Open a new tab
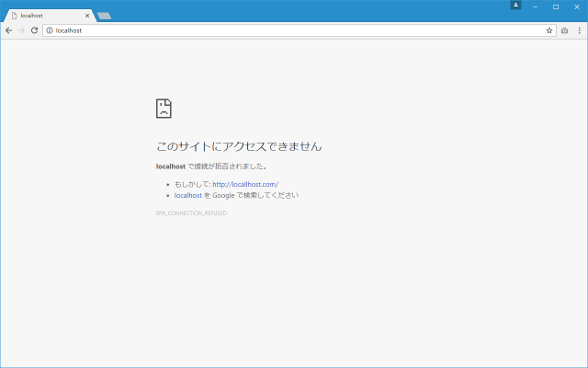This screenshot has height=368, width=588. click(104, 16)
